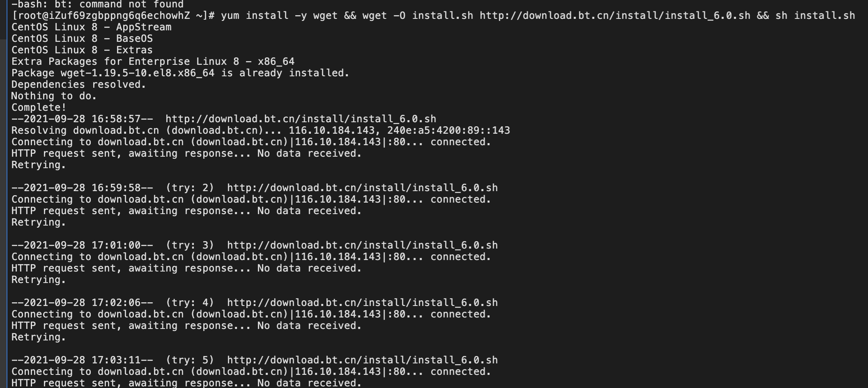The height and width of the screenshot is (388, 868).
Task: Click the '(try: 4)' retry label
Action: tap(190, 303)
